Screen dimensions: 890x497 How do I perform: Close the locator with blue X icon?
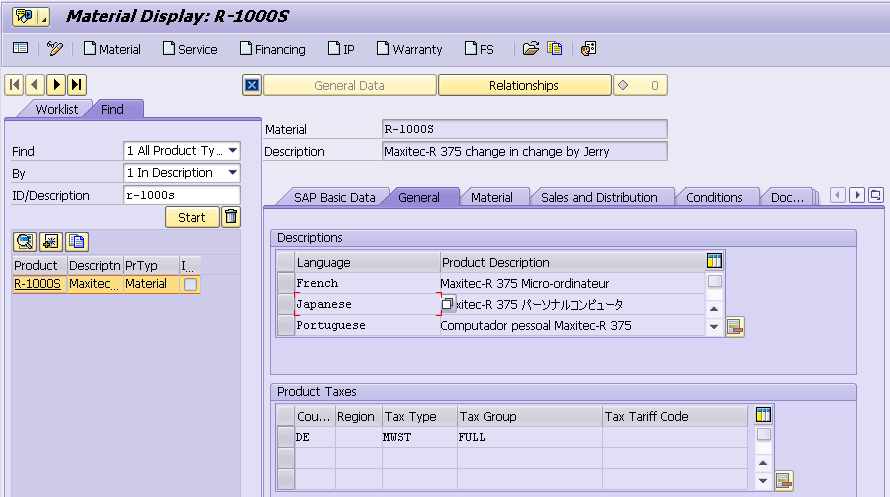point(252,85)
